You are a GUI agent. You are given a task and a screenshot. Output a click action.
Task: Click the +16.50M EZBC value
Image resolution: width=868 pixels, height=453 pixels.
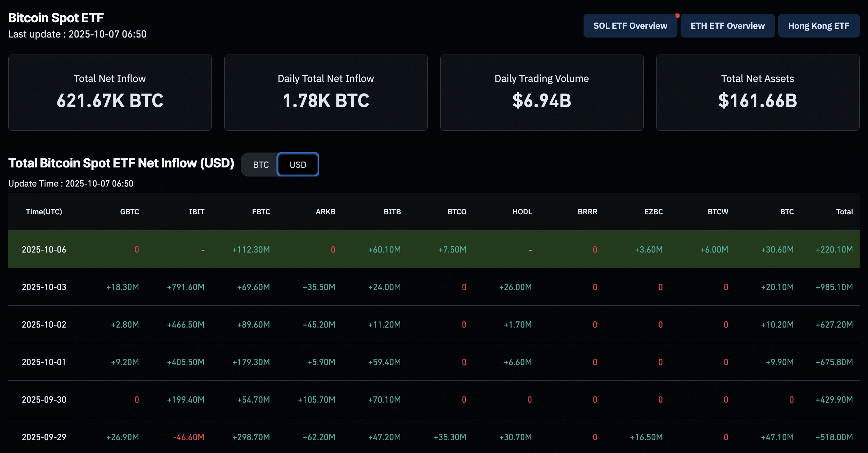646,437
